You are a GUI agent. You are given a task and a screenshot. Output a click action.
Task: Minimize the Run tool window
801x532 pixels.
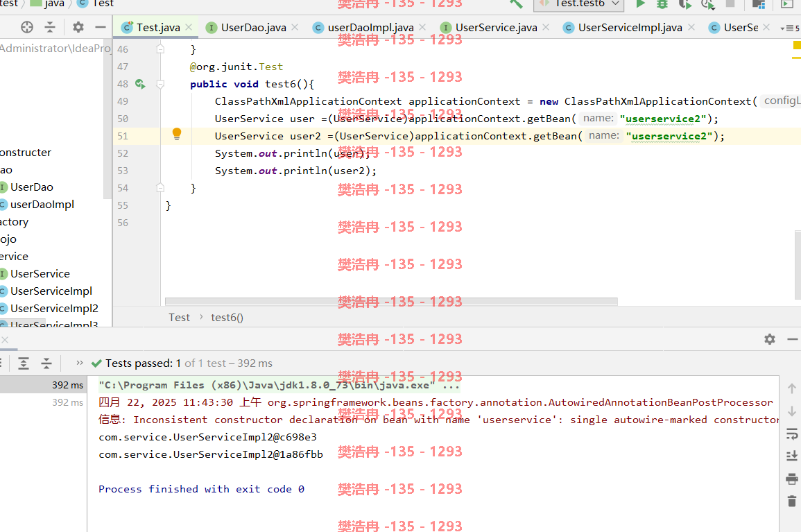click(x=792, y=338)
